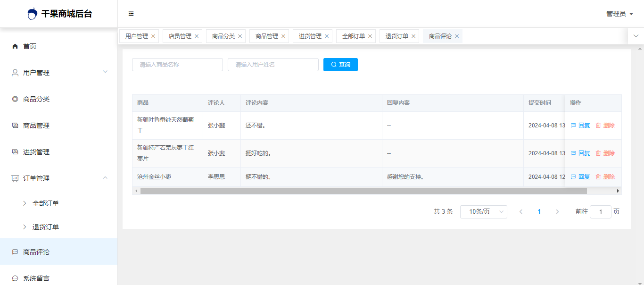
Task: Click the 系统留言 chat bubble icon
Action: click(15, 278)
